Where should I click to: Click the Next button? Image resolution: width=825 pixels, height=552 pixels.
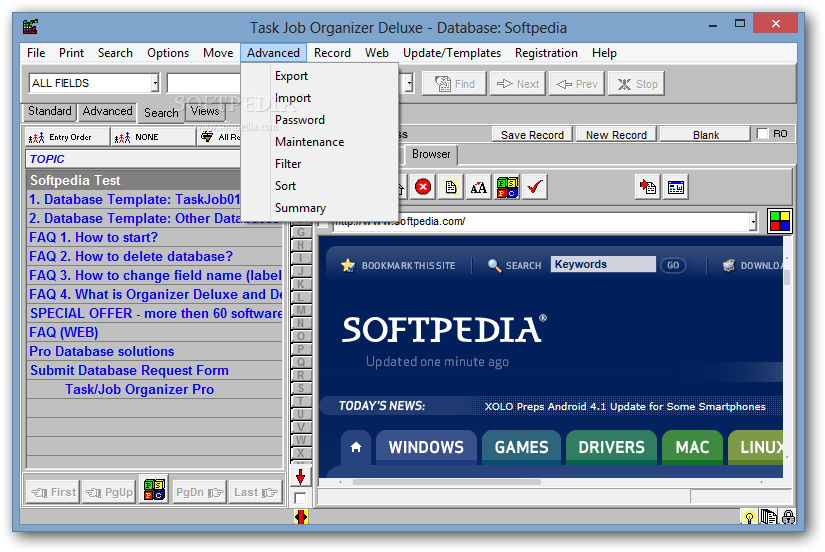tap(518, 84)
